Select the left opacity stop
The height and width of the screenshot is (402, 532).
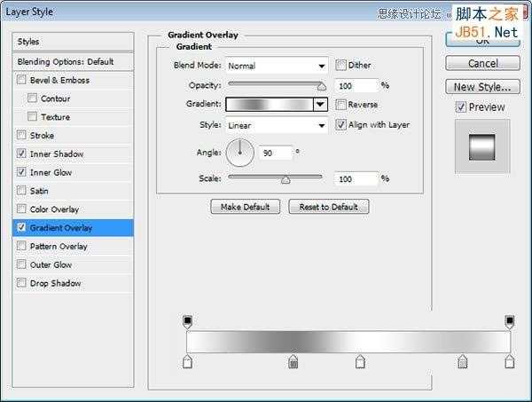(187, 321)
